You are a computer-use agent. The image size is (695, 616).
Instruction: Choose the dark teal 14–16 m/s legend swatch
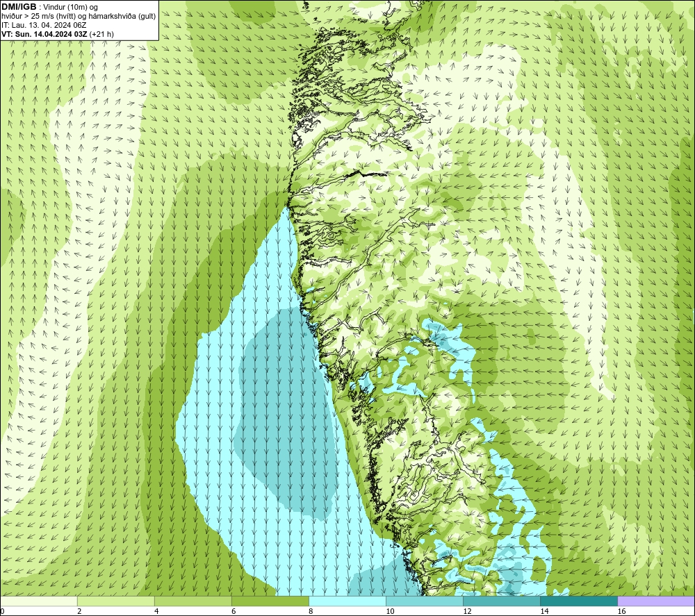pos(578,601)
